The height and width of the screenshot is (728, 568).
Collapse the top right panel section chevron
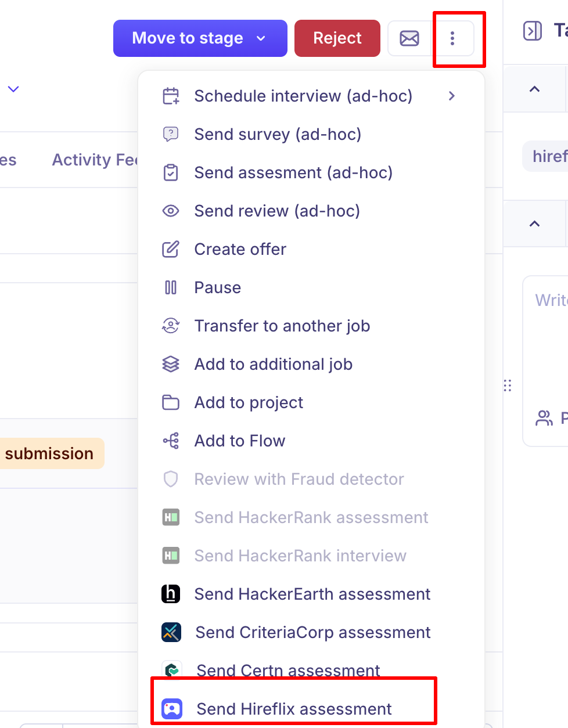point(535,89)
